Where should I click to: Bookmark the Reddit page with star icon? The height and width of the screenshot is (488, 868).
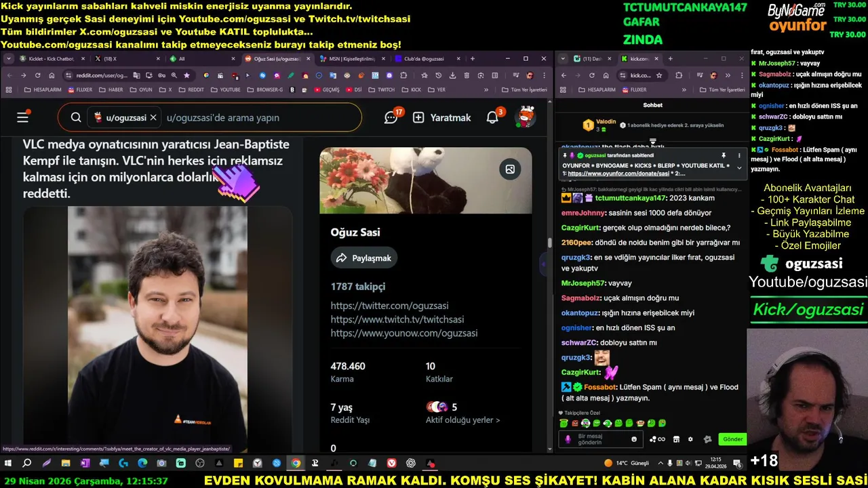pyautogui.click(x=187, y=75)
